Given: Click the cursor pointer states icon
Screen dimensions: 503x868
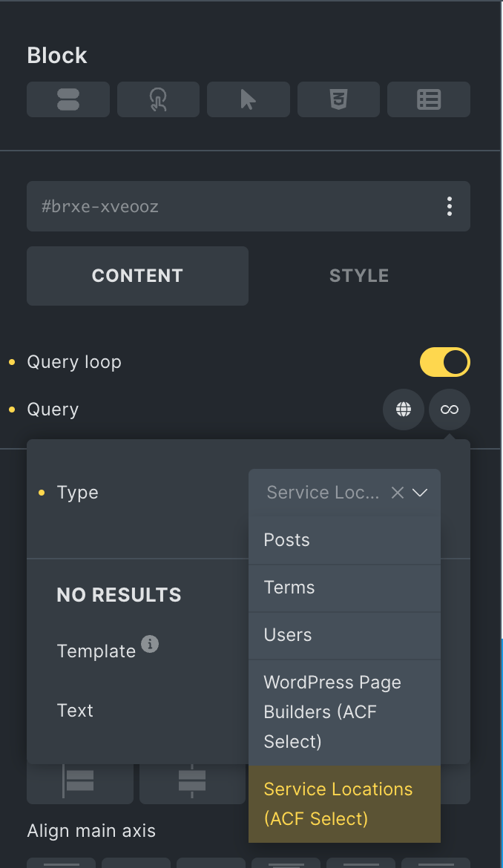Looking at the screenshot, I should (249, 99).
